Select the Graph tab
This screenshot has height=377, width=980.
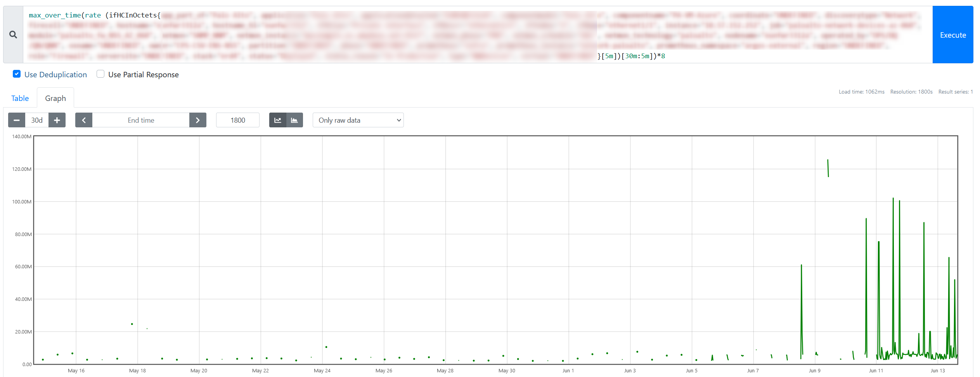pos(55,98)
